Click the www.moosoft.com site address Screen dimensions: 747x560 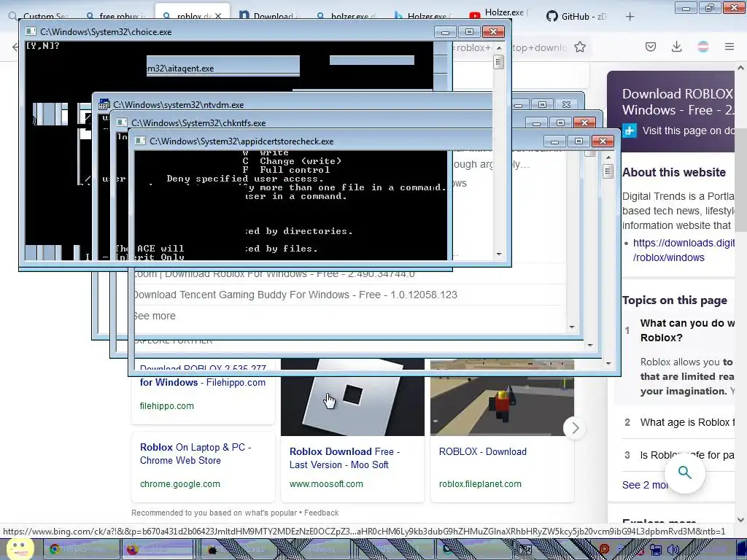point(326,484)
